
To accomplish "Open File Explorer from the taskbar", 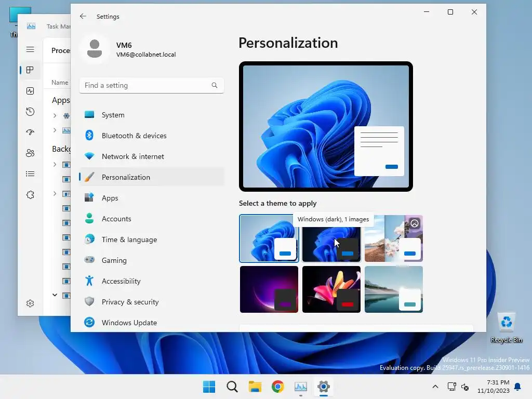I will coord(255,387).
